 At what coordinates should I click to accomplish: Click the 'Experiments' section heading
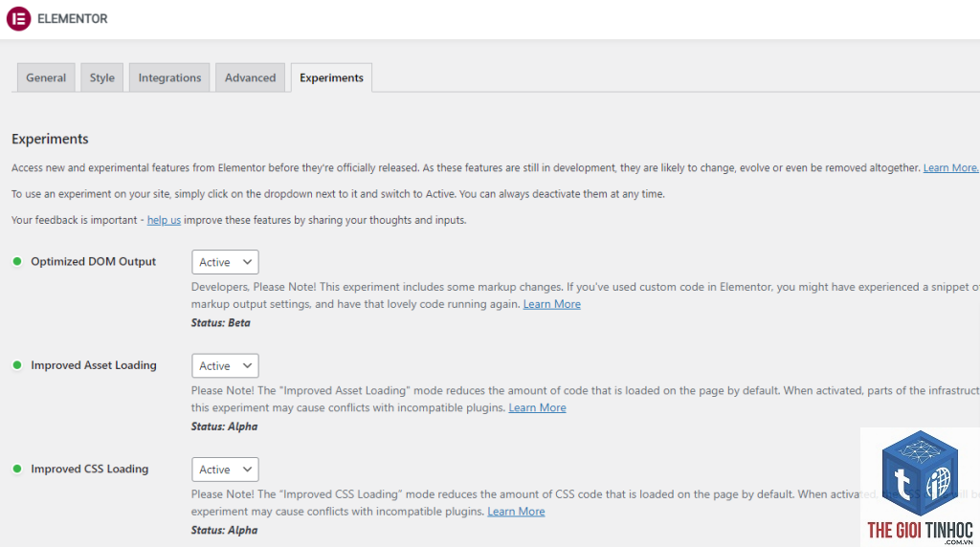coord(50,139)
